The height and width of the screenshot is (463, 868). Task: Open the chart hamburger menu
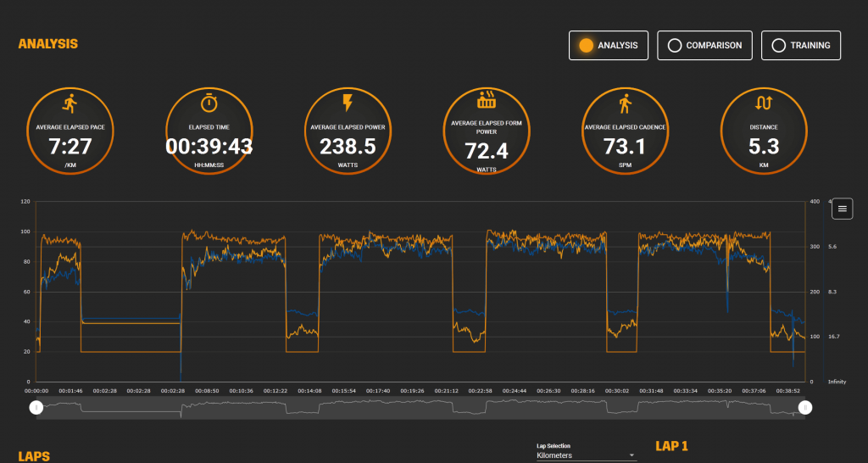842,209
